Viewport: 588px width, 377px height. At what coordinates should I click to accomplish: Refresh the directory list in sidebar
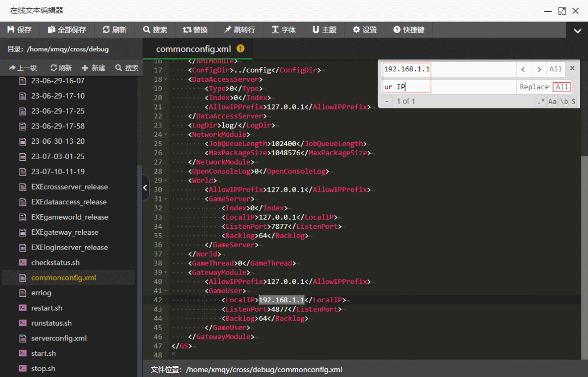coord(61,68)
